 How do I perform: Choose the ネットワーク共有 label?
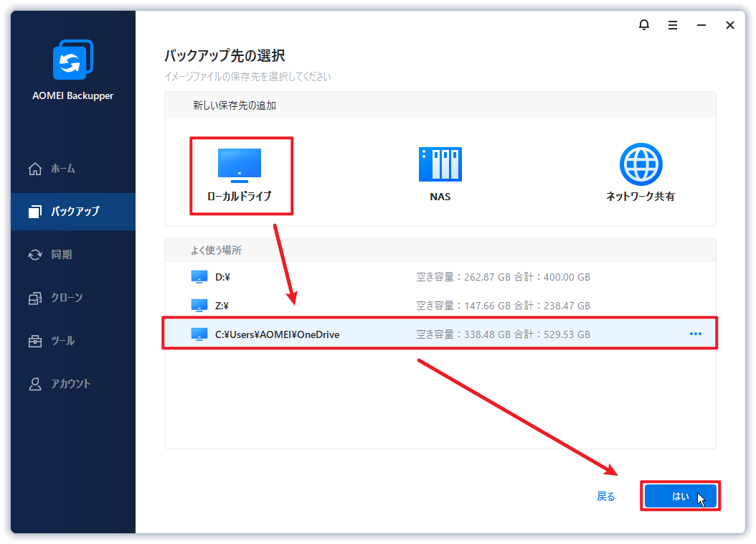(x=641, y=196)
